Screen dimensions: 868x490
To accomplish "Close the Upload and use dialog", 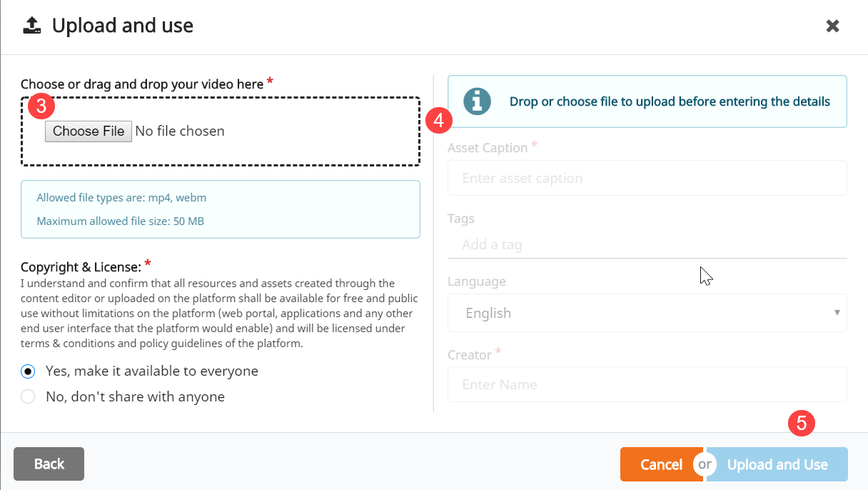I will pyautogui.click(x=832, y=26).
